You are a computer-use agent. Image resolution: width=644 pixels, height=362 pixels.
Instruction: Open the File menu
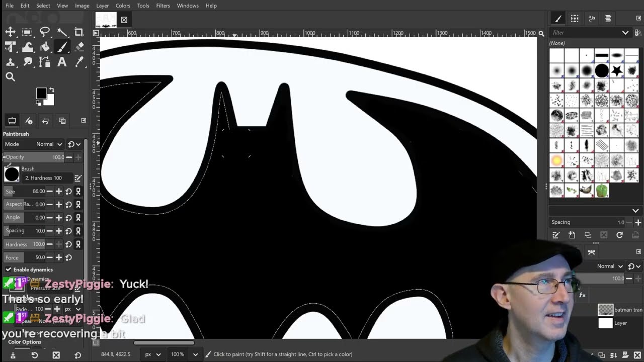click(10, 6)
